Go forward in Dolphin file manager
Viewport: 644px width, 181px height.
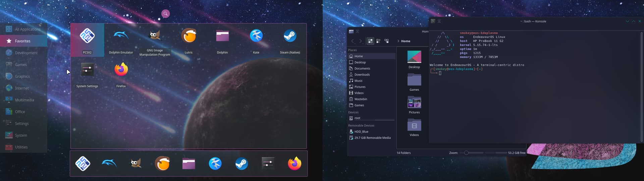click(361, 41)
